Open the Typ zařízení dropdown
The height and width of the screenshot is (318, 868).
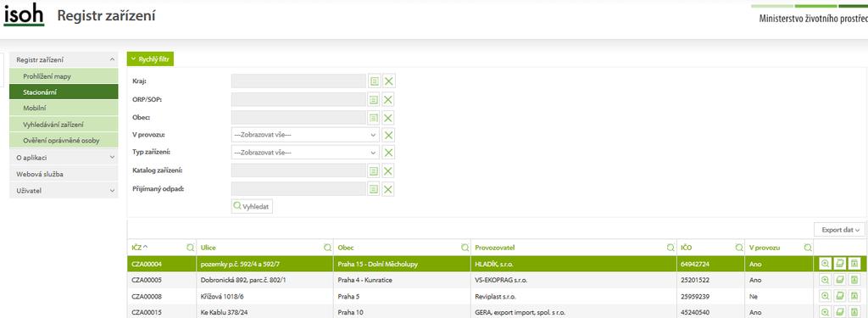point(305,153)
